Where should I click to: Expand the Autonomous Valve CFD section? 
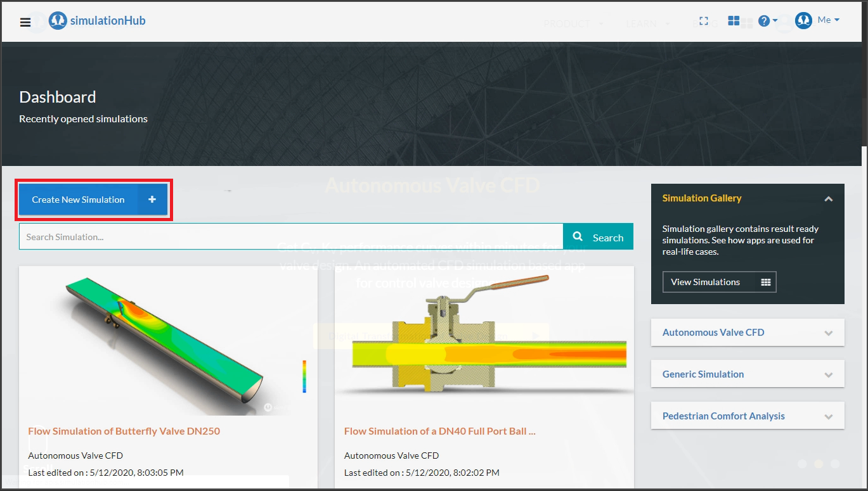(748, 332)
